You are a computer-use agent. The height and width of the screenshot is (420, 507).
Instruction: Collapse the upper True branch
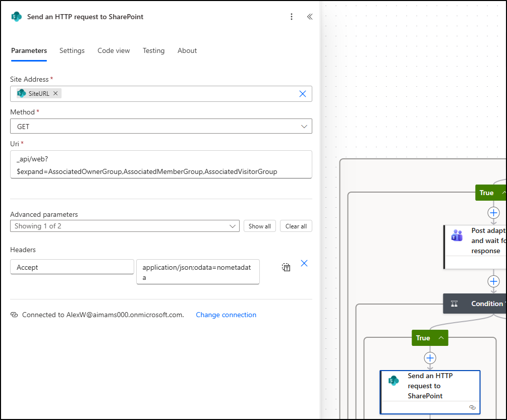[x=503, y=193]
